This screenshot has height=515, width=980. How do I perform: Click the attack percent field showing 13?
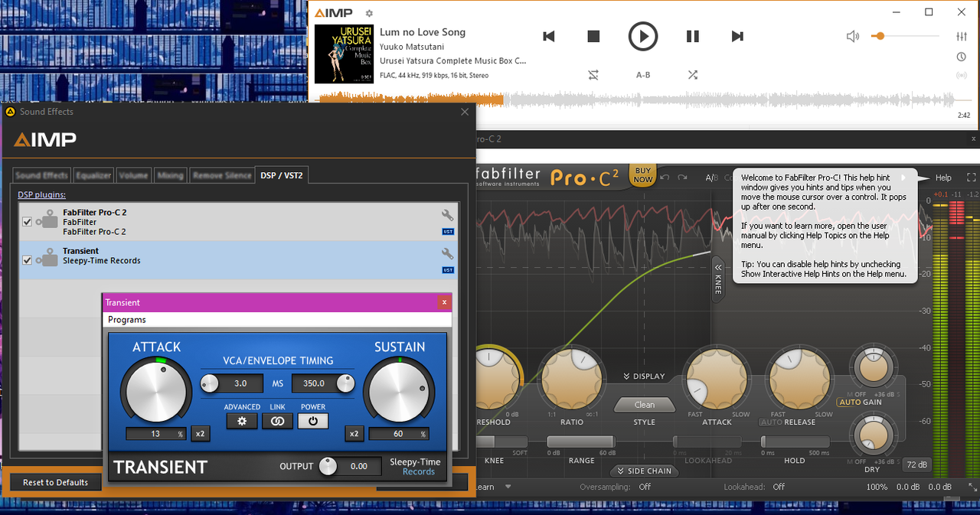156,434
